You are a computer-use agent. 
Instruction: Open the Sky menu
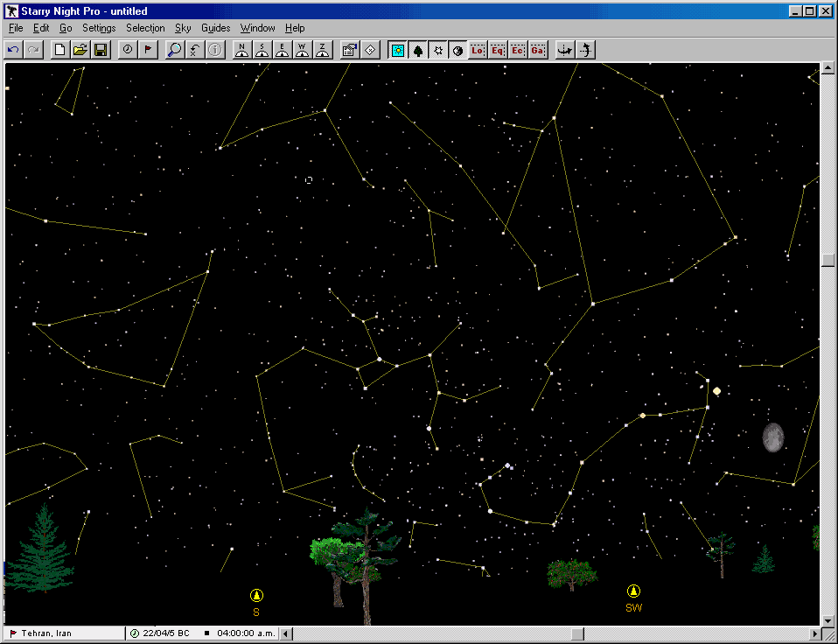[183, 28]
